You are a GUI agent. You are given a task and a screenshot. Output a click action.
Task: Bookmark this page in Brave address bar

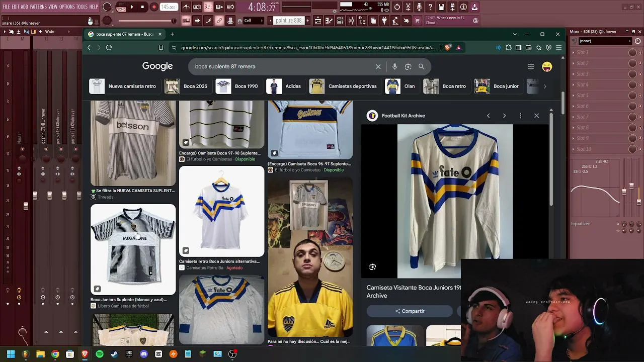click(x=161, y=48)
